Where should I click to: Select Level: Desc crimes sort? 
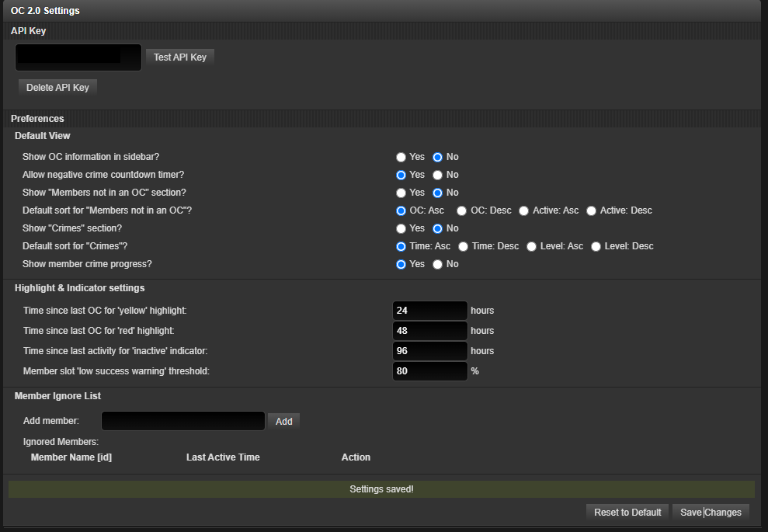(596, 246)
